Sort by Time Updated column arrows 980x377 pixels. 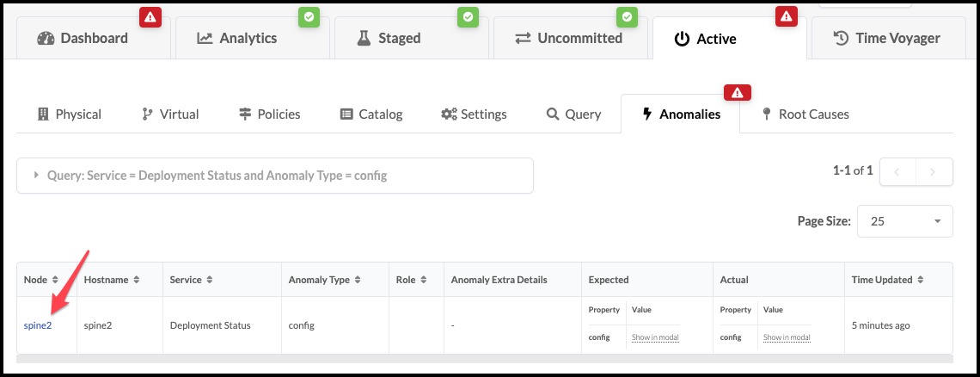point(921,280)
